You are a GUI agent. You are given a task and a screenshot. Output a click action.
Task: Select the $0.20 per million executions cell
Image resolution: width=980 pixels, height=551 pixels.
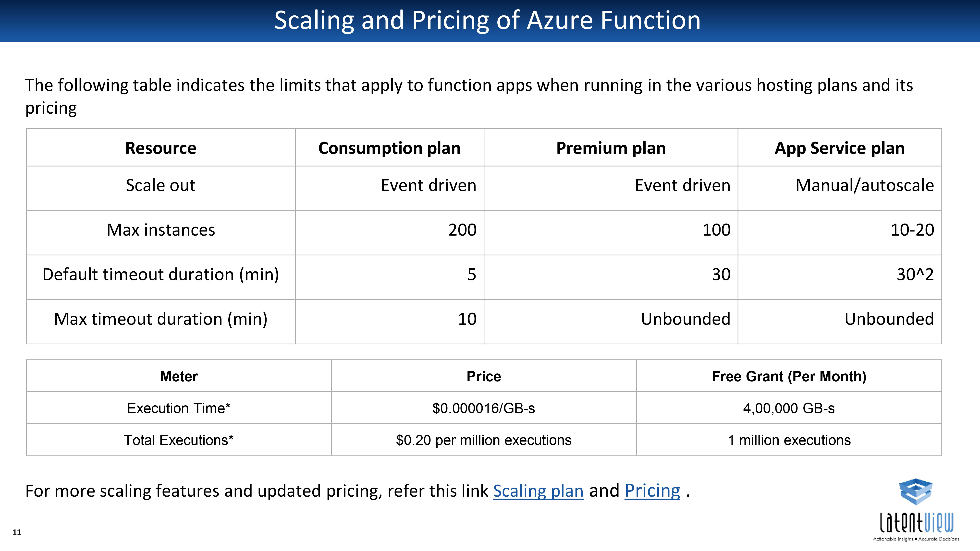point(484,440)
